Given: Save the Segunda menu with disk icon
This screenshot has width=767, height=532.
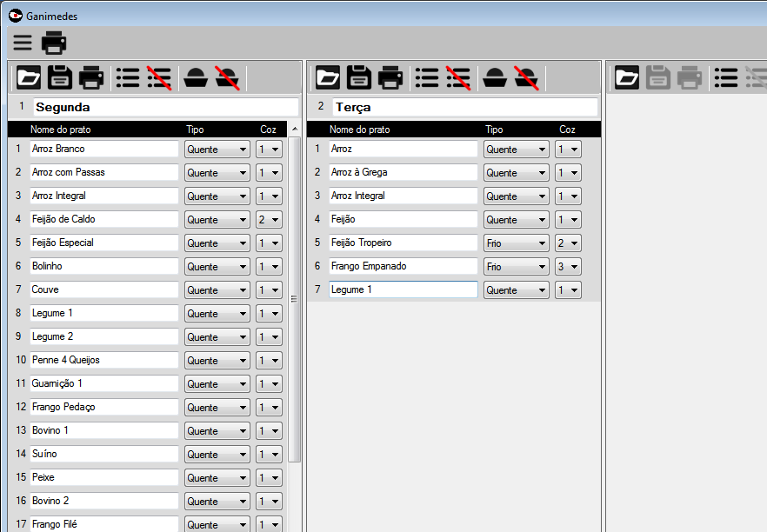Looking at the screenshot, I should coord(60,78).
